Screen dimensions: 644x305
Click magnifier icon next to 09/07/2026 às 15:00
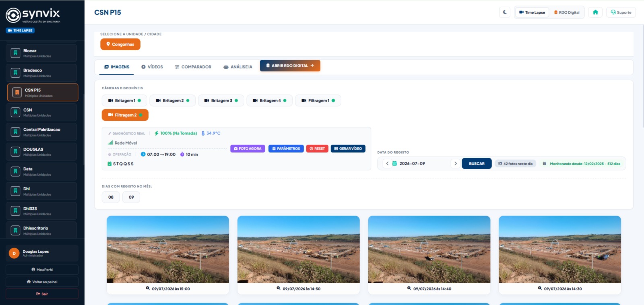(x=148, y=288)
